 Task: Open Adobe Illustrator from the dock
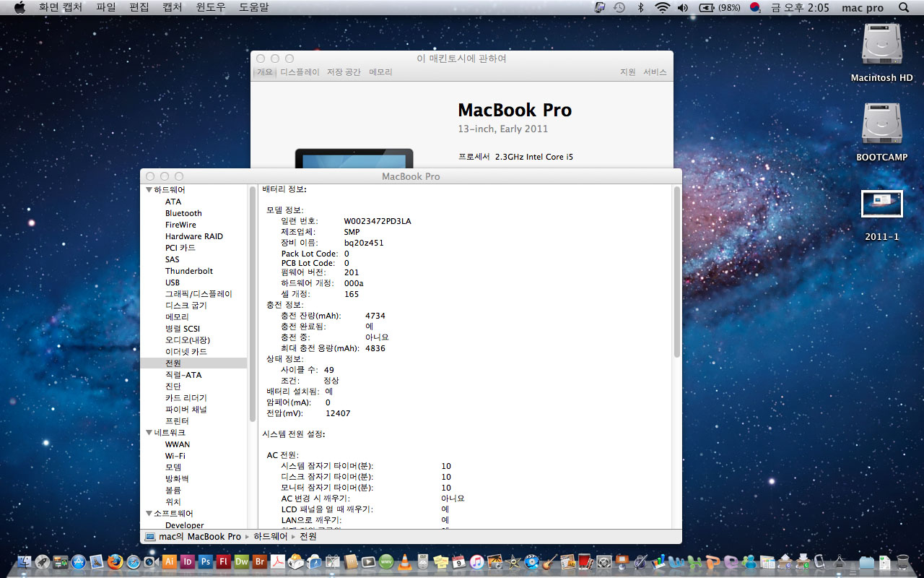[170, 561]
